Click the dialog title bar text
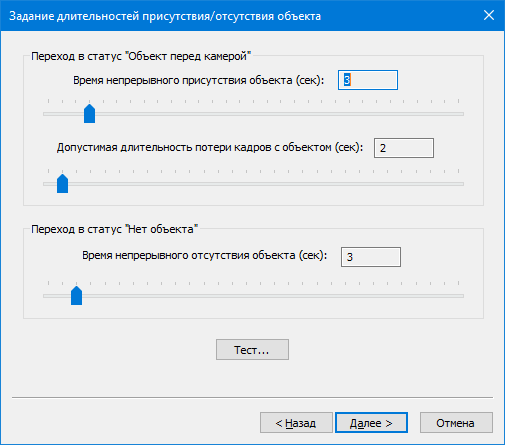Image resolution: width=505 pixels, height=445 pixels. coord(165,16)
